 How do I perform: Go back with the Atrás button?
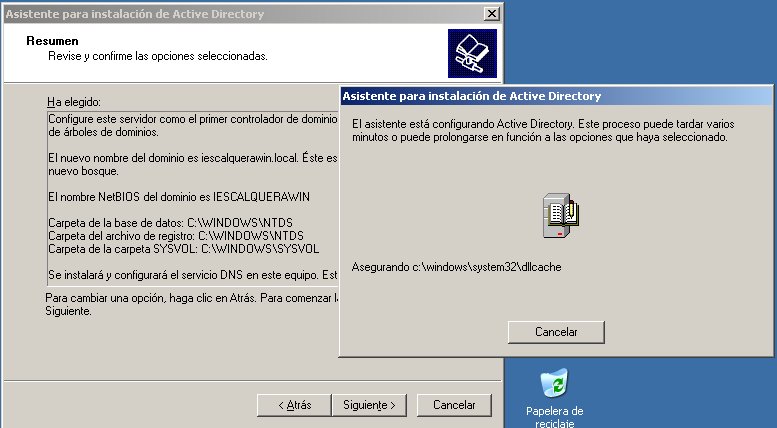294,405
